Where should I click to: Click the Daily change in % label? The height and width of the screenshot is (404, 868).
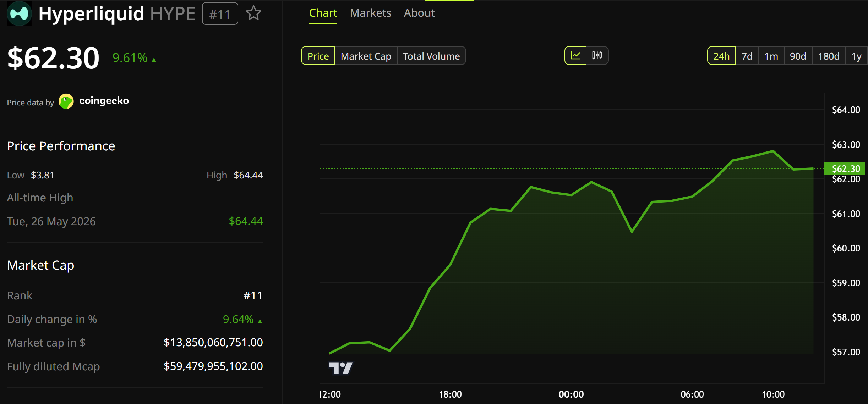[52, 319]
